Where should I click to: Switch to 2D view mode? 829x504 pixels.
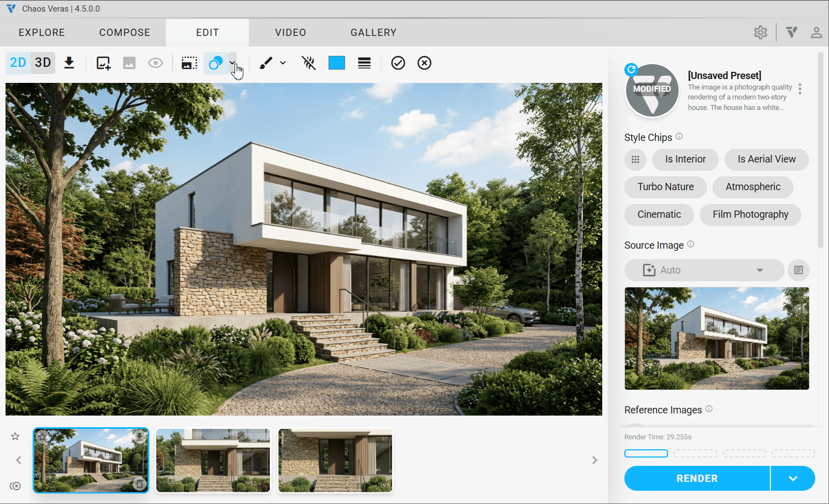pyautogui.click(x=18, y=62)
